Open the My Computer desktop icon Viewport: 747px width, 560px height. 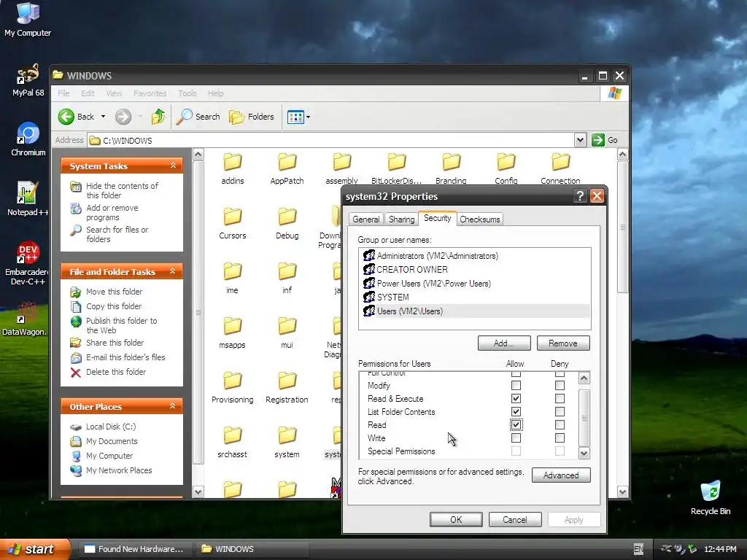pos(28,19)
